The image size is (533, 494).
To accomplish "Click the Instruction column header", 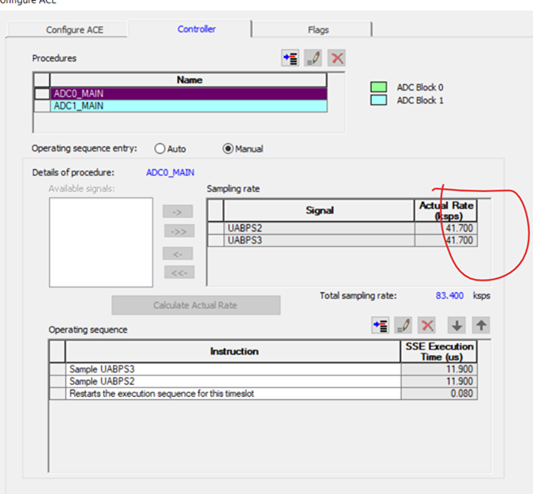I will 233,352.
